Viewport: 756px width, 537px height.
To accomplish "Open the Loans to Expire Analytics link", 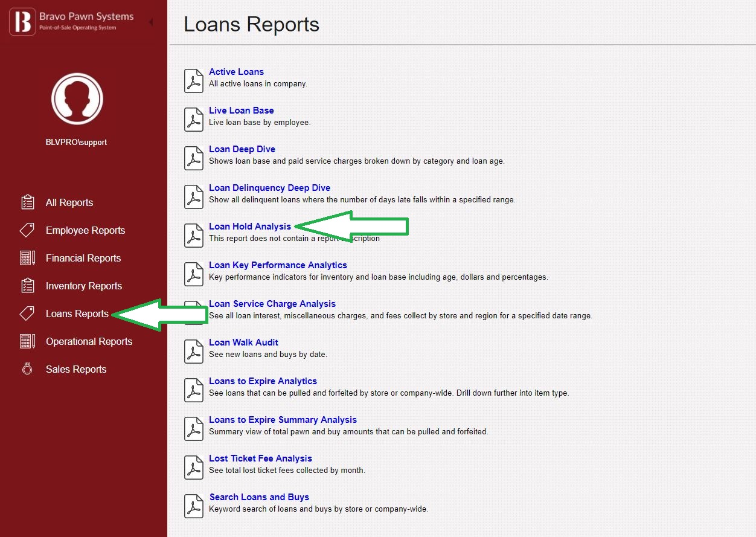I will click(263, 381).
